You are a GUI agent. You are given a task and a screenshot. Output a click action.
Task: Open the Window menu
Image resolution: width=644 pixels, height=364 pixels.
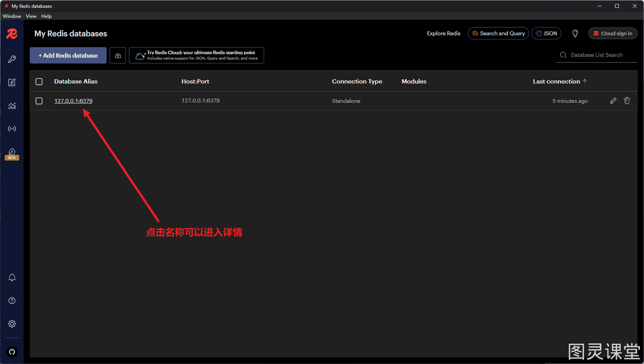coord(12,16)
